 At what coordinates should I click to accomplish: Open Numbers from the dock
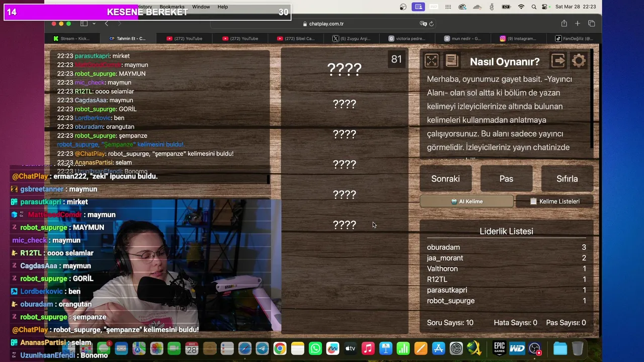tap(403, 348)
